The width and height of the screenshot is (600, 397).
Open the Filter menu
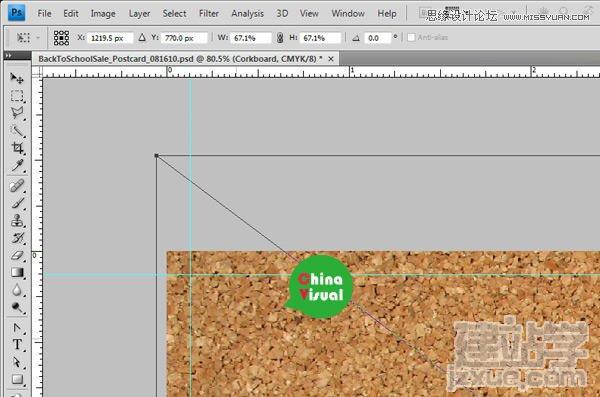tap(209, 13)
